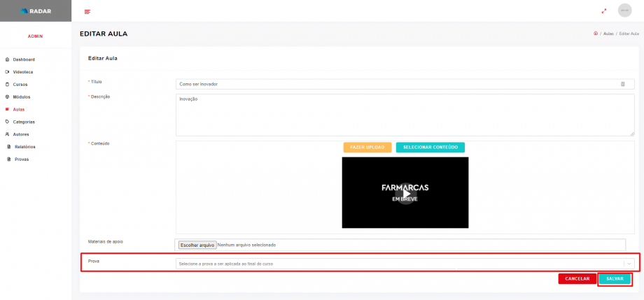644x300 pixels.
Task: Click Escolher arquivo to pick a file
Action: 197,245
